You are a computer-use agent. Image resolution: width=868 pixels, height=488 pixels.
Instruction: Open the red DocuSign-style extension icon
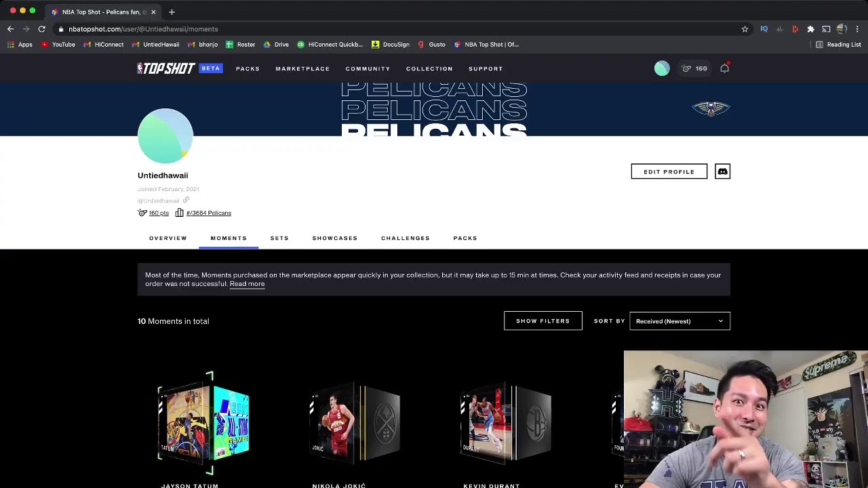coord(795,29)
